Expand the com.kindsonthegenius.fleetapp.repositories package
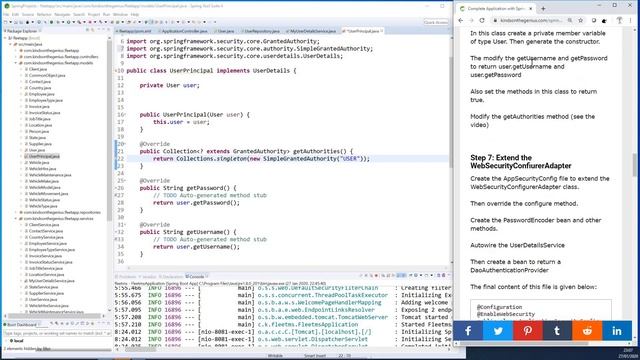The height and width of the screenshot is (360, 640). [16, 212]
